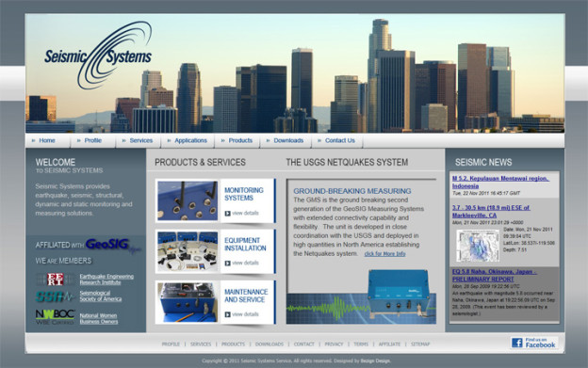Open the Kepulauan Mentawai earthquake news link
The width and height of the screenshot is (588, 368).
pyautogui.click(x=500, y=182)
